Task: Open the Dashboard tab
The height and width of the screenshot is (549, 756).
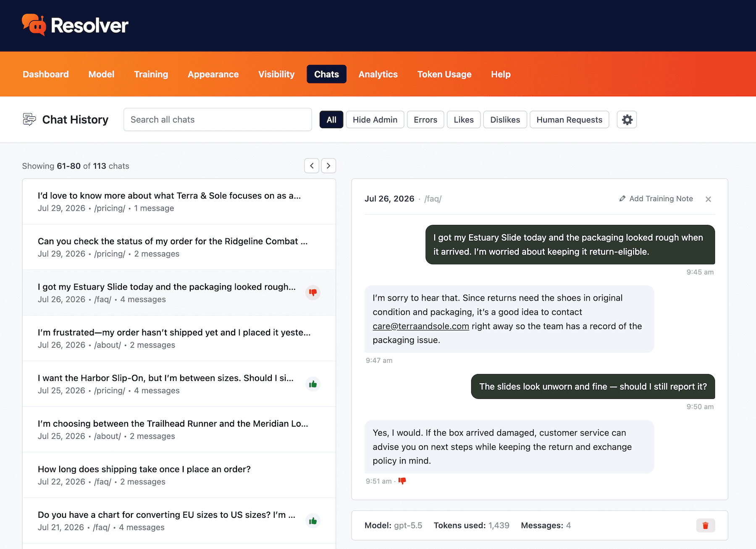Action: [x=46, y=74]
